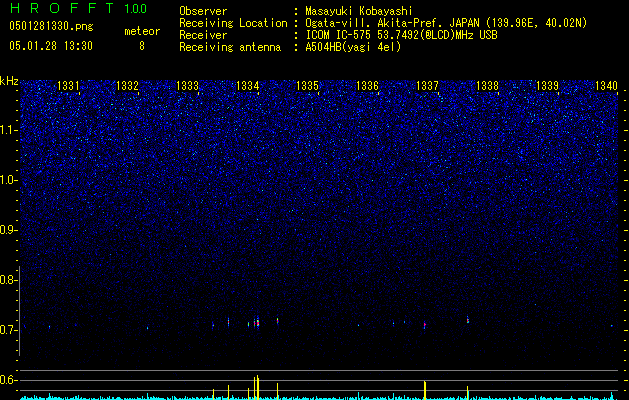Click the Ogata-vill. Akita-Pref. JAPAN location text

tap(446, 23)
